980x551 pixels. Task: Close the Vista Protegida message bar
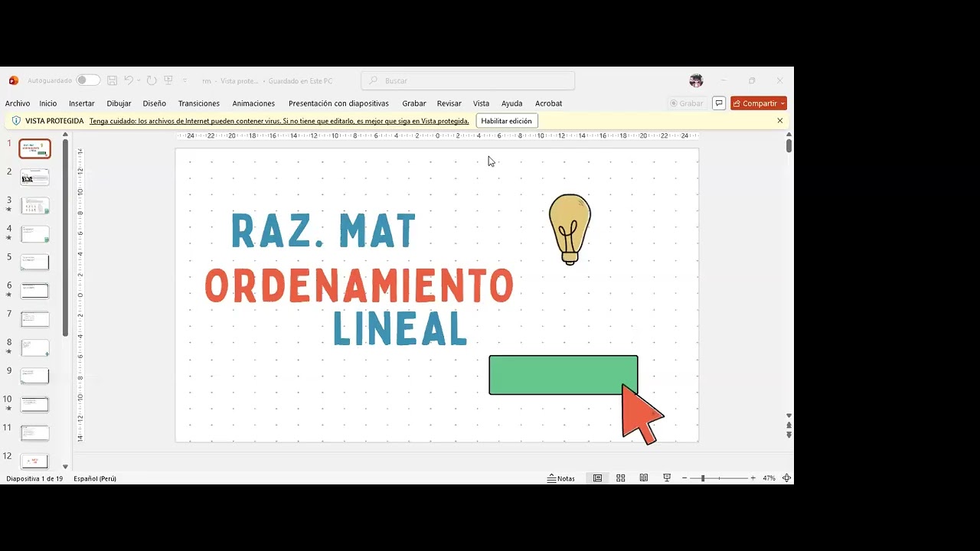click(780, 121)
